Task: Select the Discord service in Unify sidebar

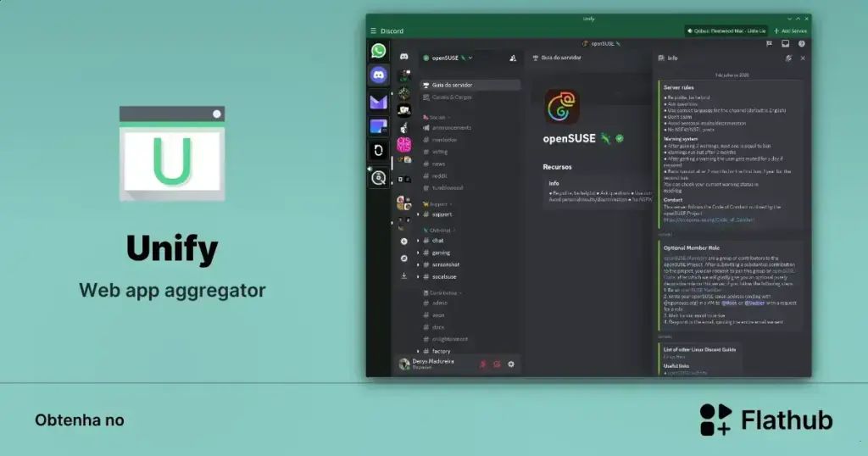Action: [379, 75]
